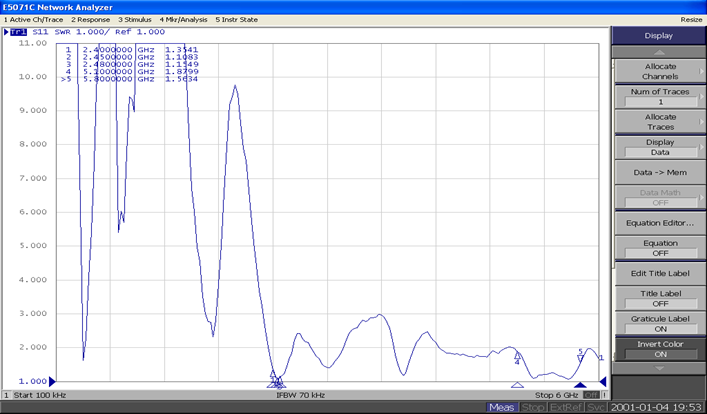
Task: Expand the Allocate Traces submenu
Action: 660,122
